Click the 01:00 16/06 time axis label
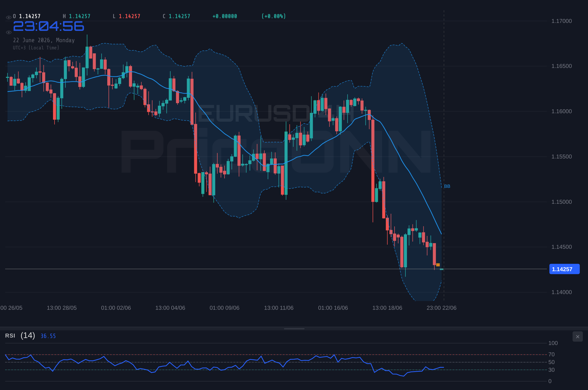The height and width of the screenshot is (390, 588). click(333, 308)
